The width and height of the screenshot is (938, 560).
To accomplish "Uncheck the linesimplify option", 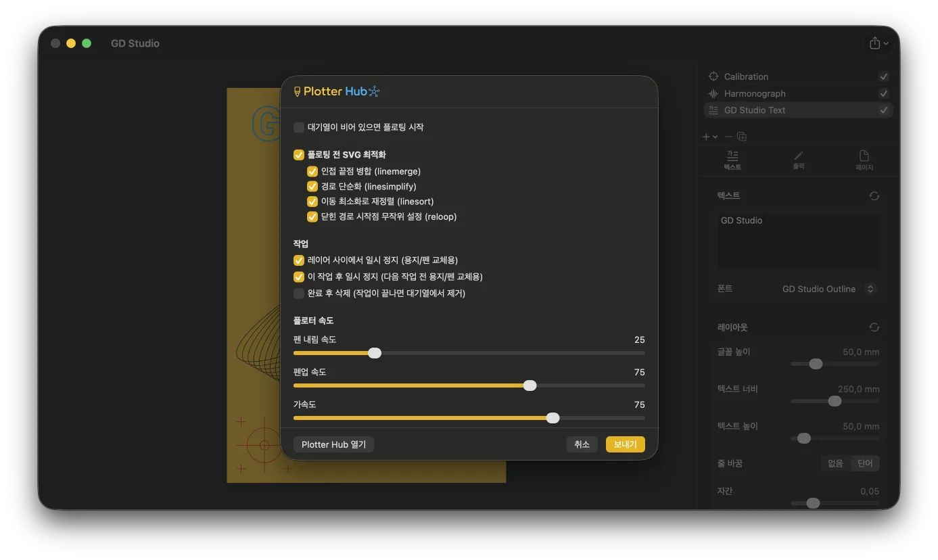I will pos(312,187).
